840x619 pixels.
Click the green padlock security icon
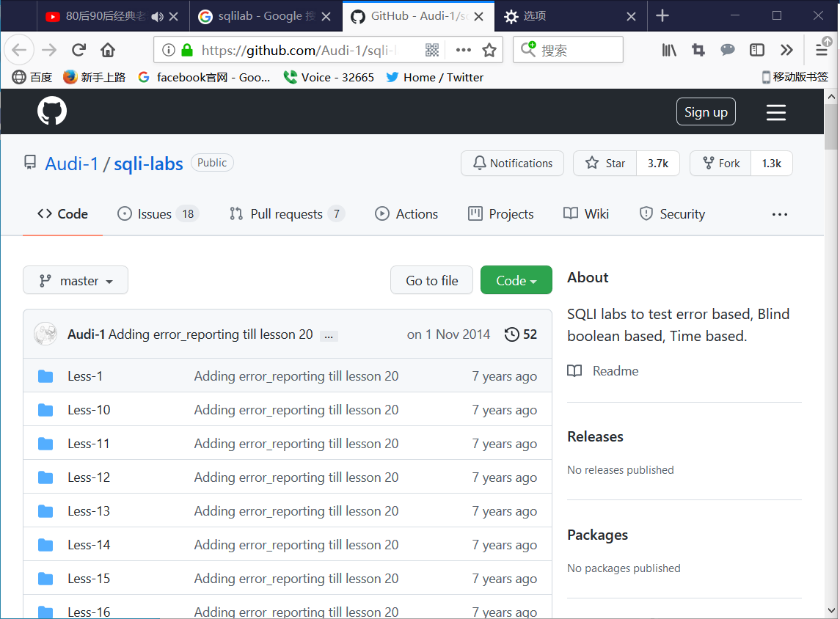(187, 51)
